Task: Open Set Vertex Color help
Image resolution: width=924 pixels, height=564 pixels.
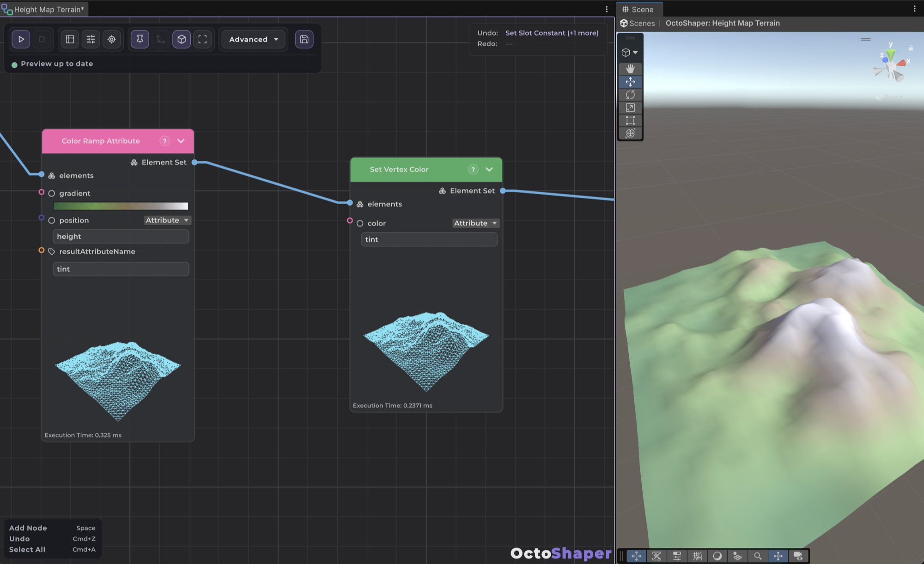Action: pyautogui.click(x=473, y=170)
